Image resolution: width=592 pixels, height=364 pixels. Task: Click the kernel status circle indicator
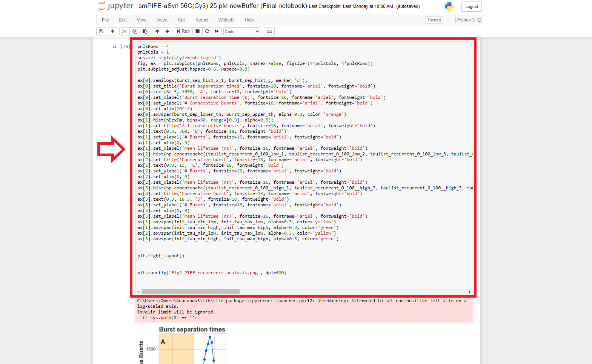coord(480,20)
